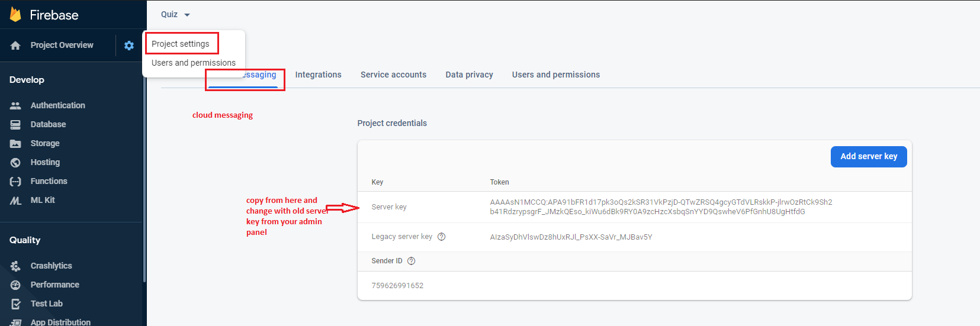Viewport: 980px width, 326px height.
Task: Open the Integrations tab
Action: click(x=319, y=75)
